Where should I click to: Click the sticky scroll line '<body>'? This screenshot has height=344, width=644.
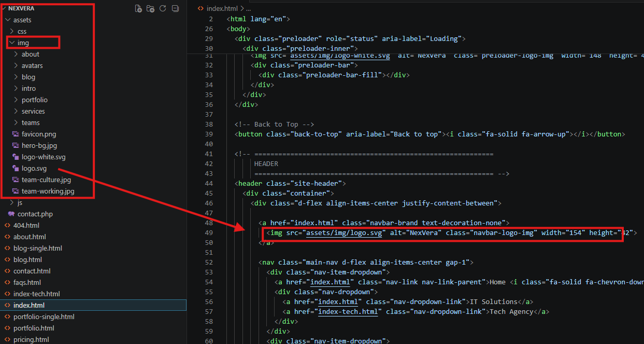pyautogui.click(x=238, y=29)
